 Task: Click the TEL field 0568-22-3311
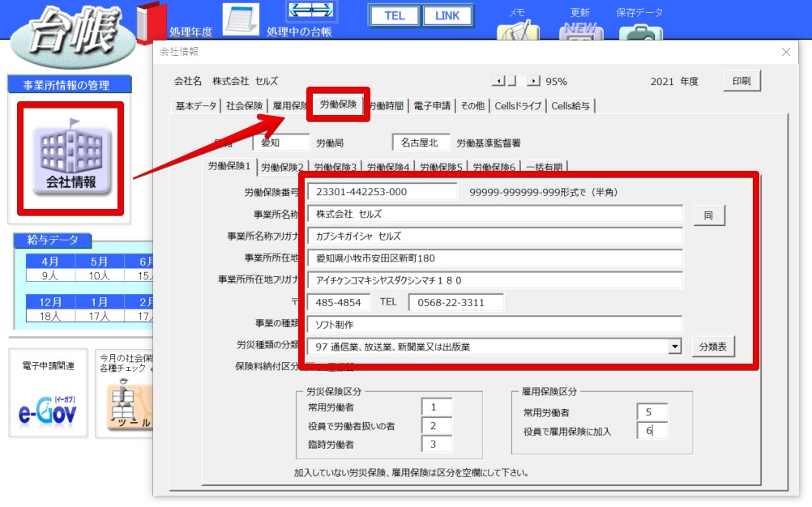pos(455,303)
